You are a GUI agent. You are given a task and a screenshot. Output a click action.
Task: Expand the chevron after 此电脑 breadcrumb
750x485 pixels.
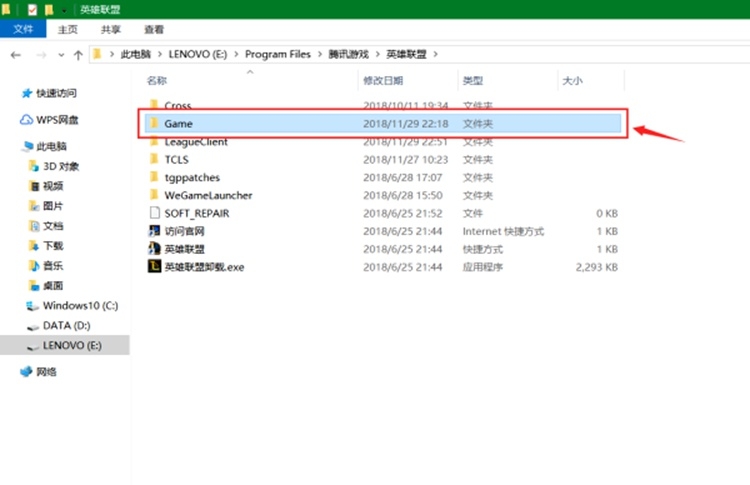pos(160,54)
